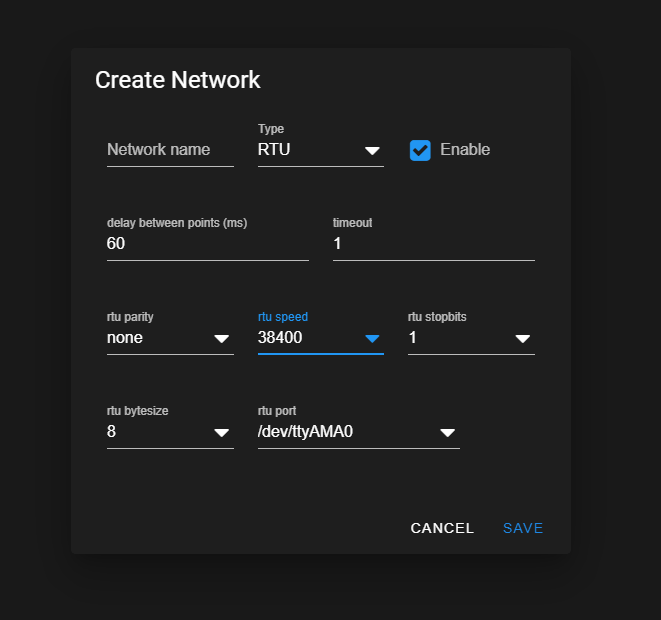
Task: Click the rtu parity dropdown arrow
Action: coord(221,338)
